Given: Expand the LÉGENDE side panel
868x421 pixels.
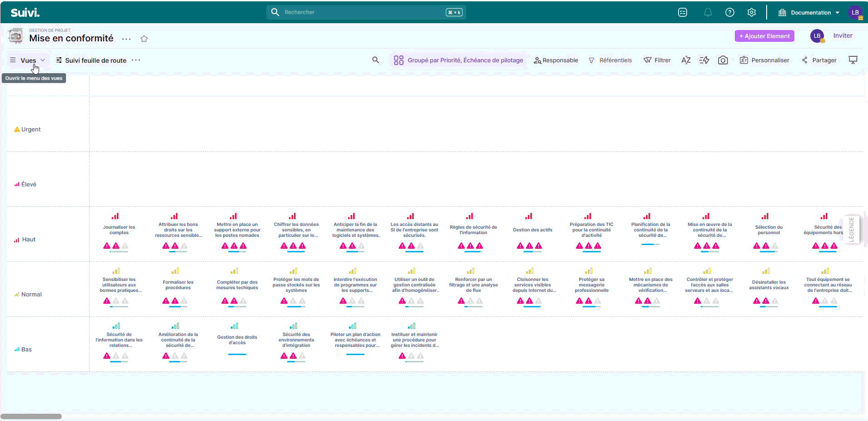Looking at the screenshot, I should (851, 230).
